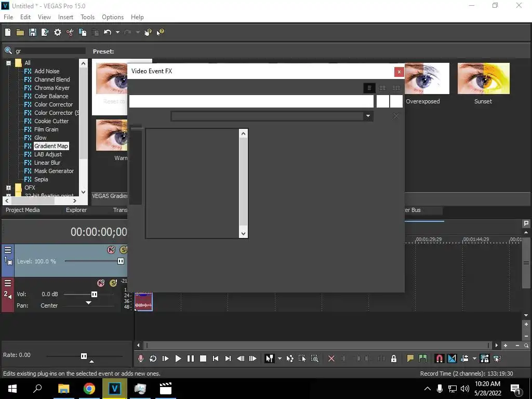532x399 pixels.
Task: Click the Play button in transport bar
Action: click(x=178, y=358)
